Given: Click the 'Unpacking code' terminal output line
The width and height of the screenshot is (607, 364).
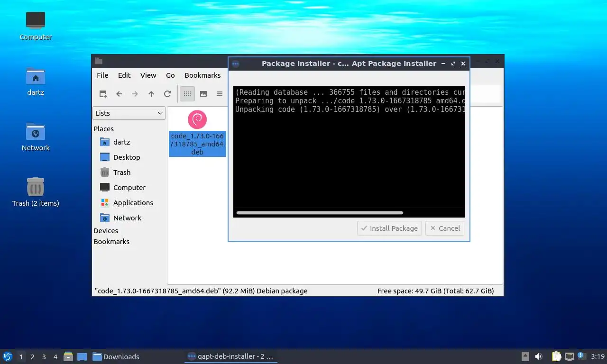Looking at the screenshot, I should tap(350, 109).
